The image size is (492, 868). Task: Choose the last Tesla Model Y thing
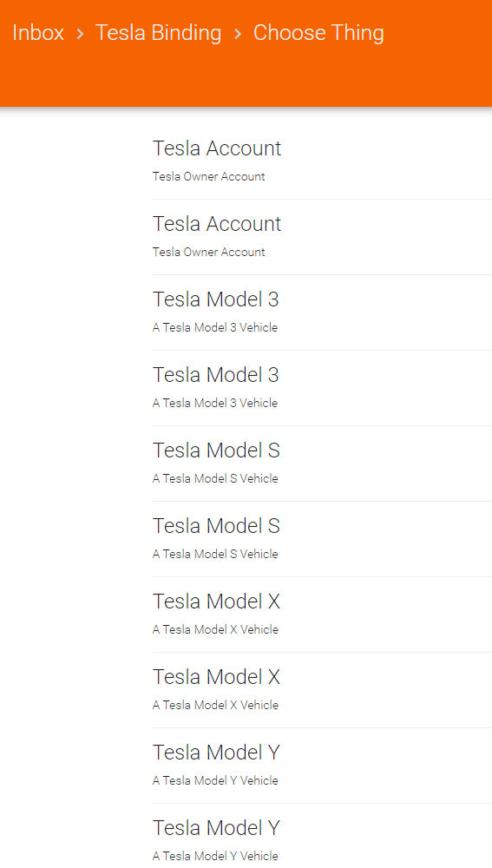click(x=322, y=836)
